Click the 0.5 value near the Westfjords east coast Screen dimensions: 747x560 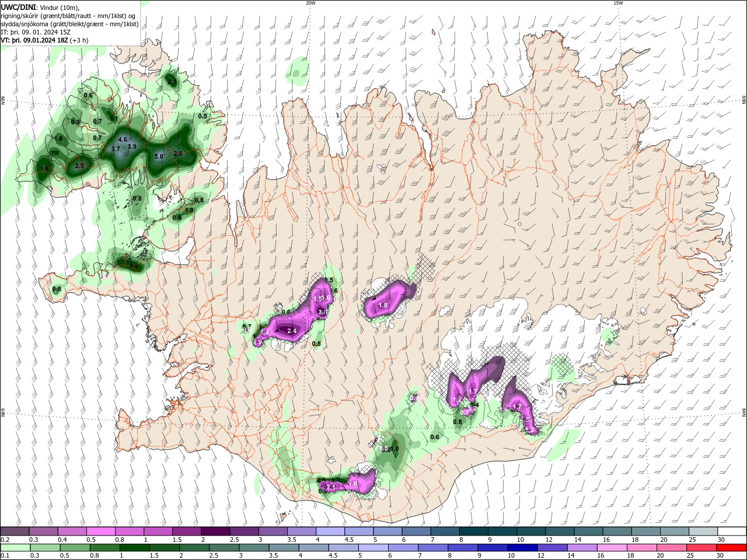coord(203,116)
